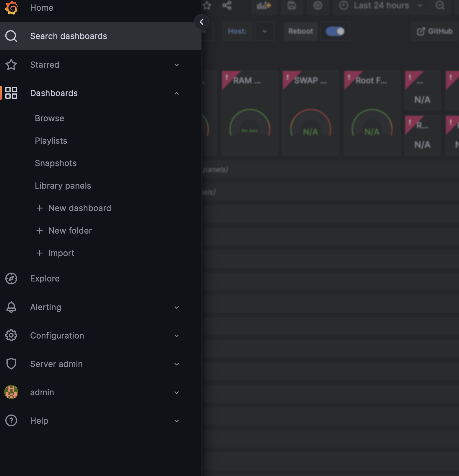Open the Last 24 hours time picker
The image size is (459, 476).
click(x=382, y=5)
